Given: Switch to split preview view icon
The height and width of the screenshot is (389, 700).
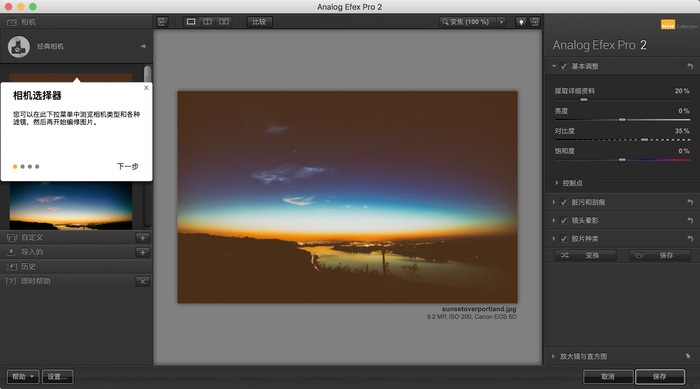Looking at the screenshot, I should point(208,21).
